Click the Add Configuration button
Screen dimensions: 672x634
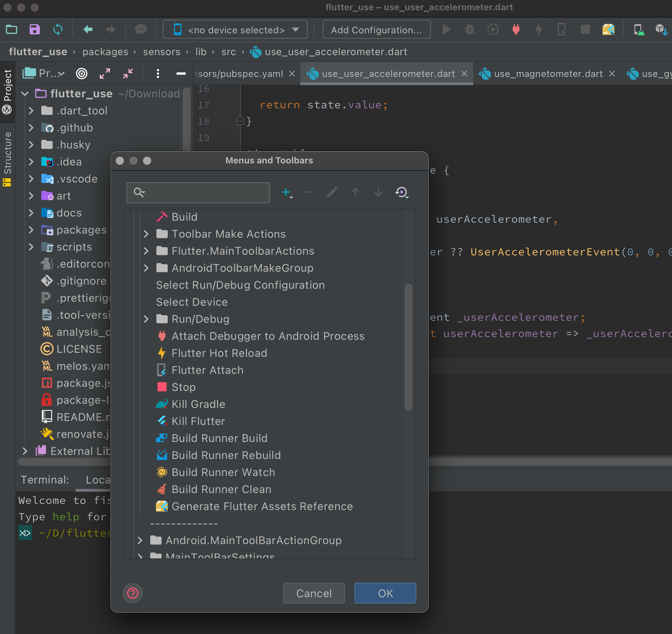(376, 30)
